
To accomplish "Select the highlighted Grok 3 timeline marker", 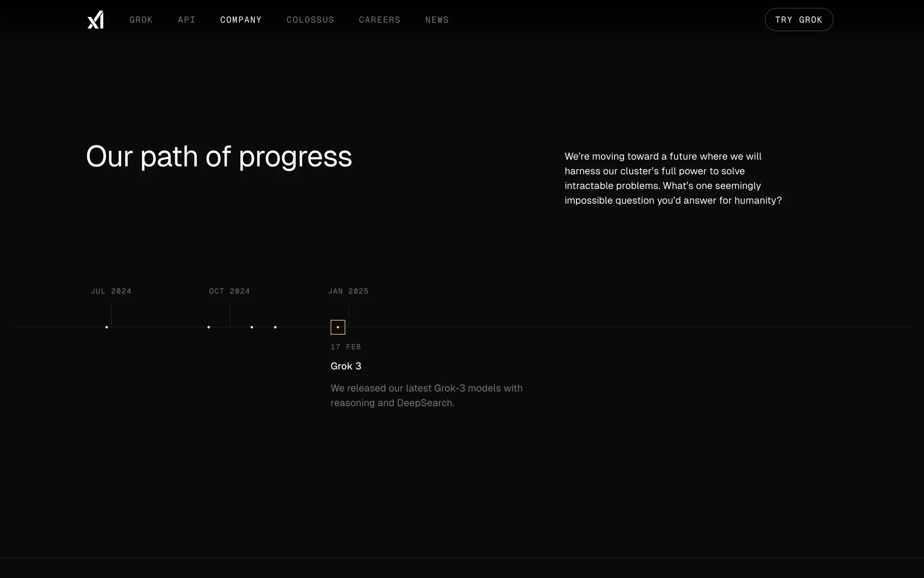I will click(x=338, y=327).
